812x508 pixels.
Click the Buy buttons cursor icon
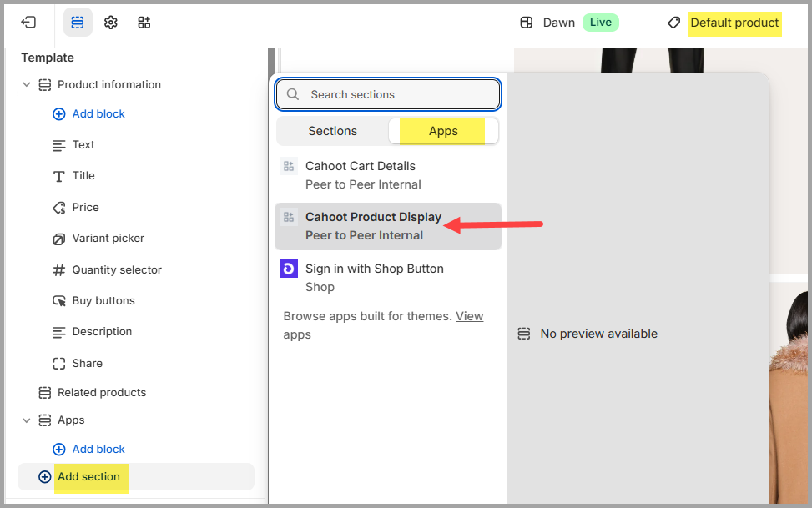[x=59, y=301]
